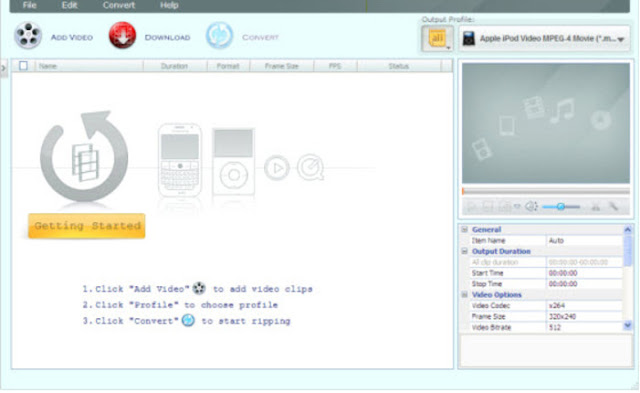Change the Frame Size value 320x240
This screenshot has height=393, width=640.
584,317
